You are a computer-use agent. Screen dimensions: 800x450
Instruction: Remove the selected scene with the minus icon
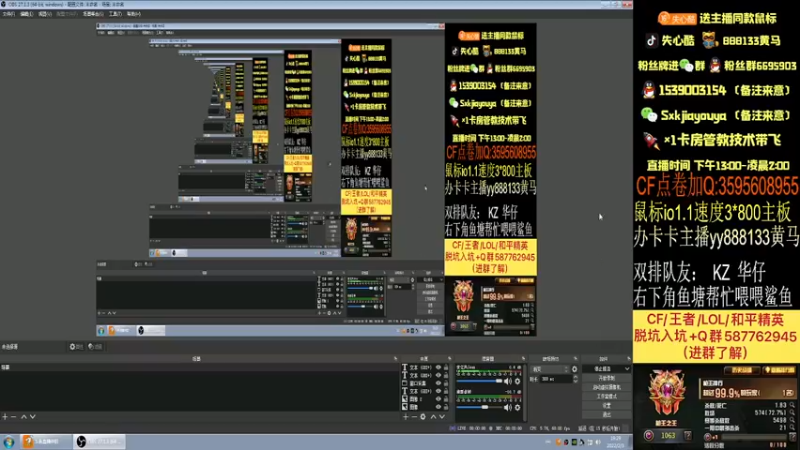click(x=14, y=417)
